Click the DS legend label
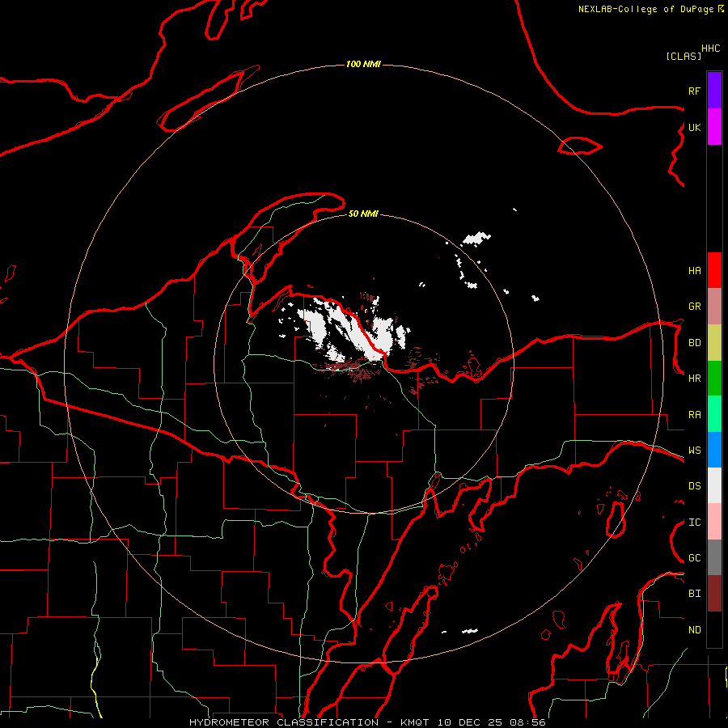 694,486
